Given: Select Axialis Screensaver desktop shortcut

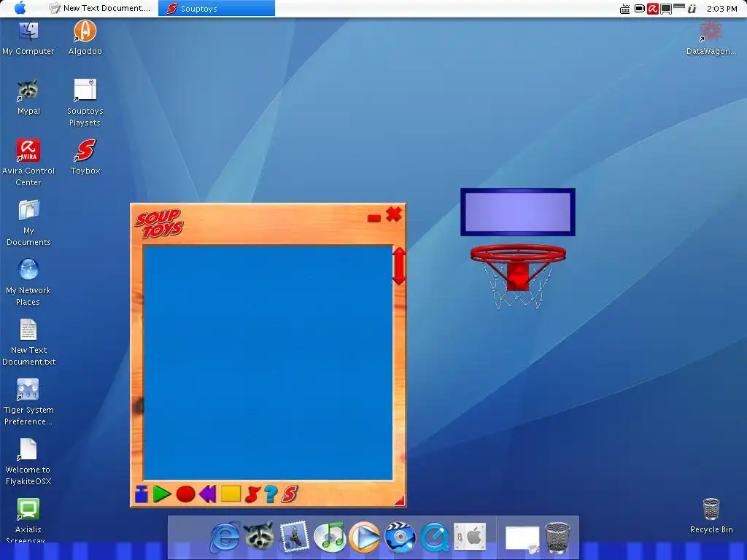Looking at the screenshot, I should tap(28, 521).
